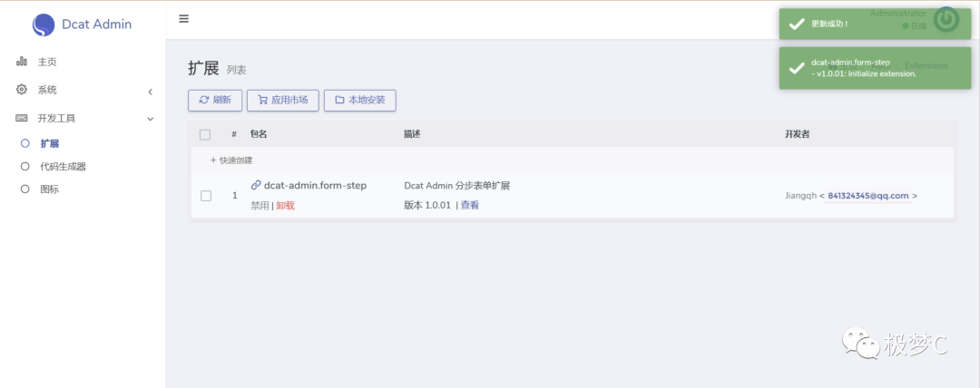980x388 pixels.
Task: Click the 版本 1.0.01 text
Action: coord(427,205)
